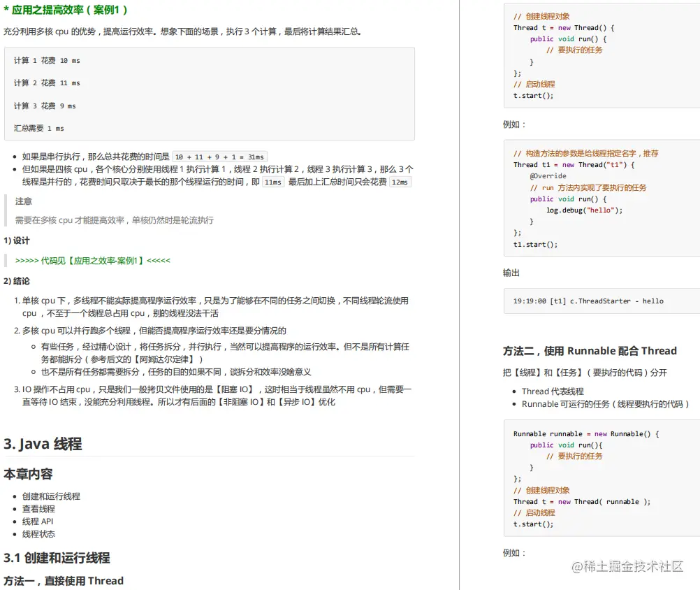Click comment '// 启动线程' in Runnable code block
The width and height of the screenshot is (700, 590).
pyautogui.click(x=534, y=512)
